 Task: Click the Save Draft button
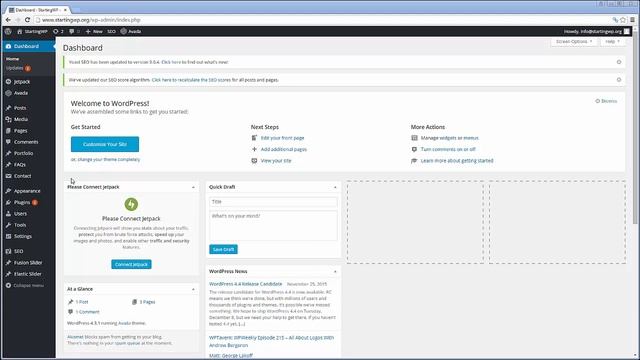223,249
